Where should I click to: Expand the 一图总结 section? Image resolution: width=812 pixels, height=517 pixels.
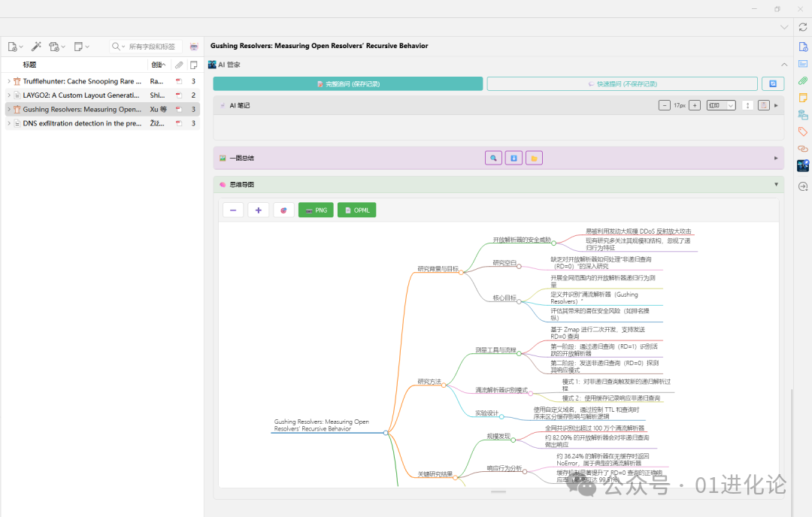pos(776,159)
